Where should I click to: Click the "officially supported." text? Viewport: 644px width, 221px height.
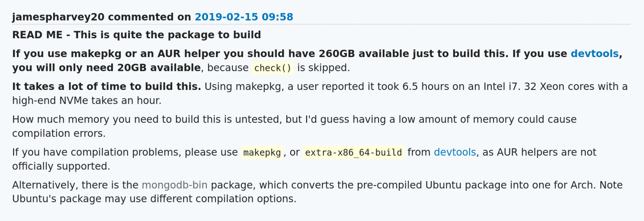61,166
